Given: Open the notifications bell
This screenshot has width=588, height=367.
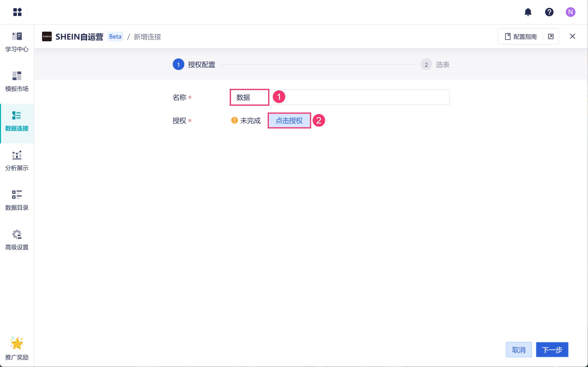Looking at the screenshot, I should click(528, 12).
